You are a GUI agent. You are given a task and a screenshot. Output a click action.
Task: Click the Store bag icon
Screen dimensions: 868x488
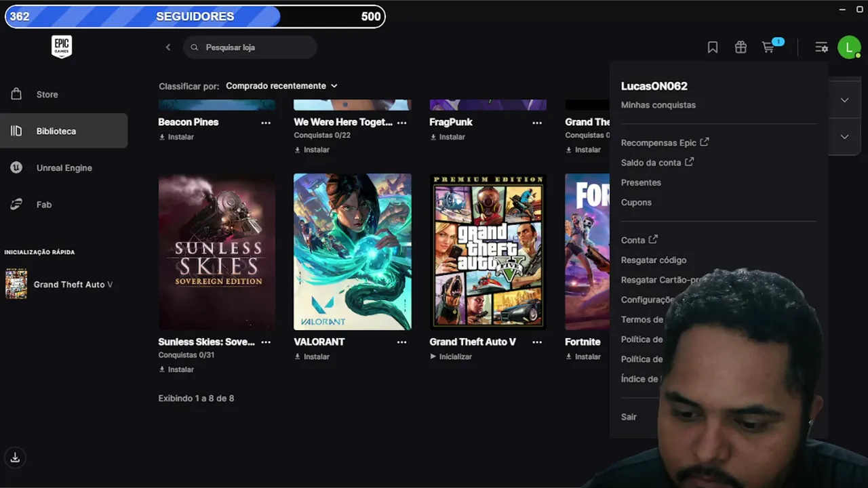(16, 94)
